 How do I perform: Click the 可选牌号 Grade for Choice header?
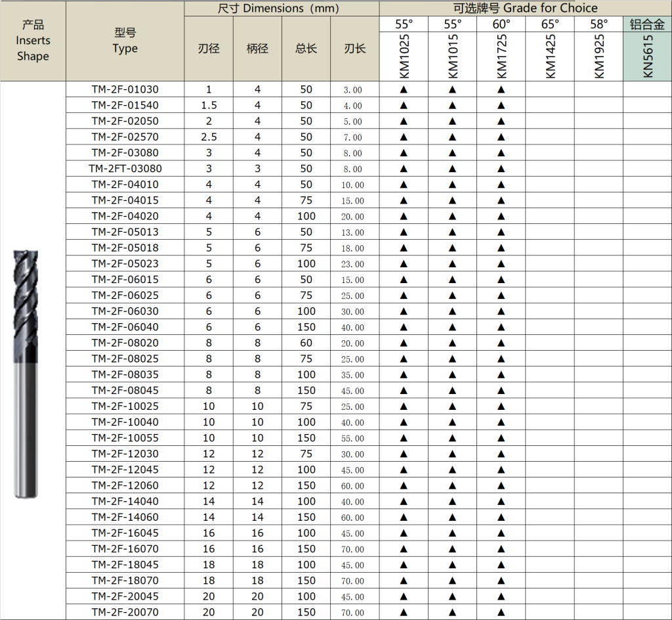point(526,9)
